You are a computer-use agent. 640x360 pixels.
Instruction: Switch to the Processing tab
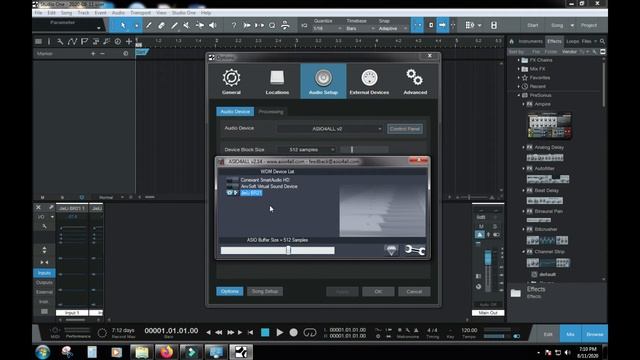271,111
